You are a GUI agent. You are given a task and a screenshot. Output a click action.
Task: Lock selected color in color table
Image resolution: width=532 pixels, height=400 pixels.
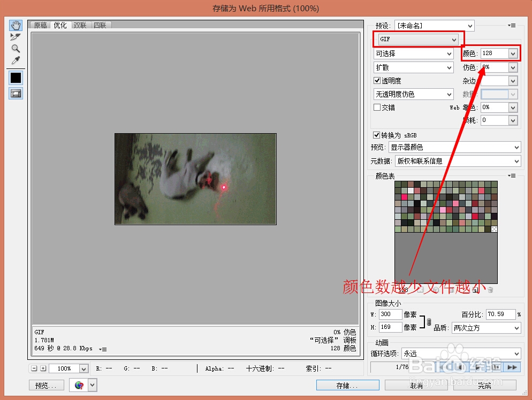(x=451, y=290)
